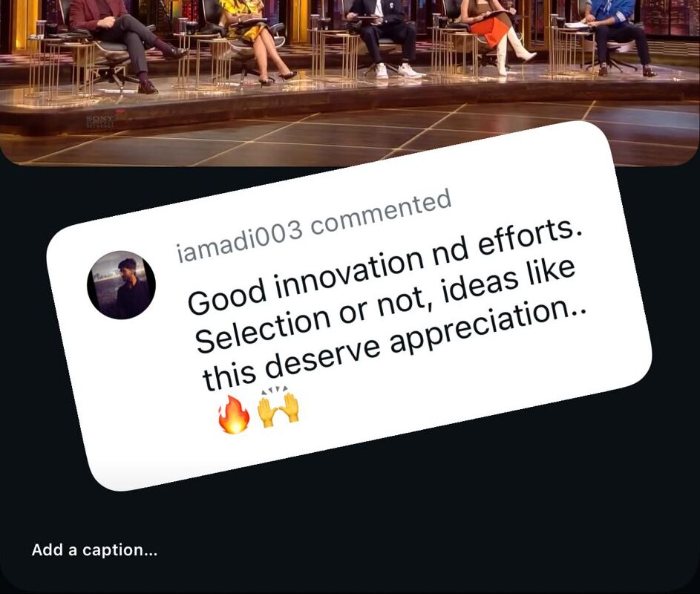Select the Sony watermark on the video
Screen dimensions: 700x594
pos(100,122)
